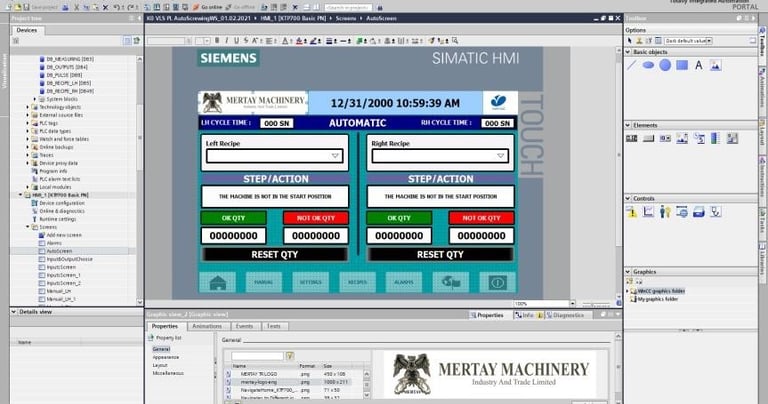This screenshot has height=404, width=768.
Task: Open the InputScreen_1 screen
Action: coord(63,275)
